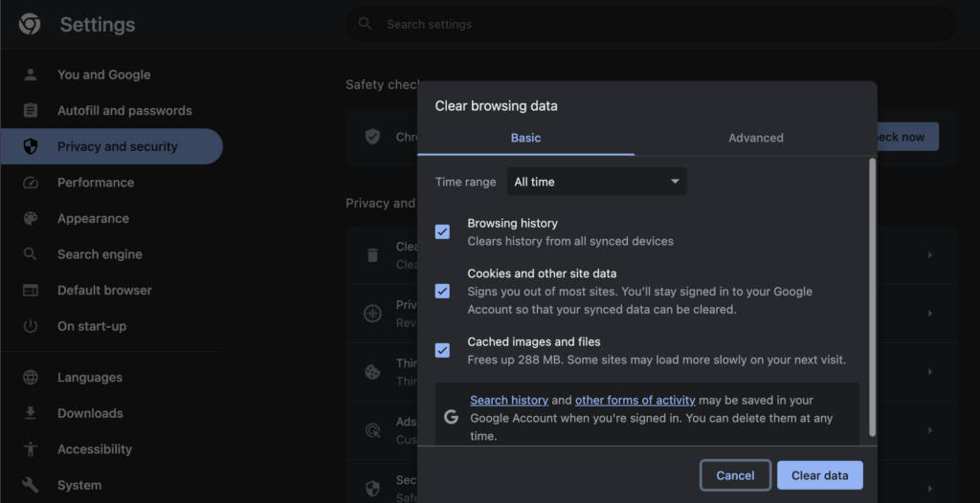Click the palette icon for Appearance
This screenshot has width=980, height=503.
point(30,219)
